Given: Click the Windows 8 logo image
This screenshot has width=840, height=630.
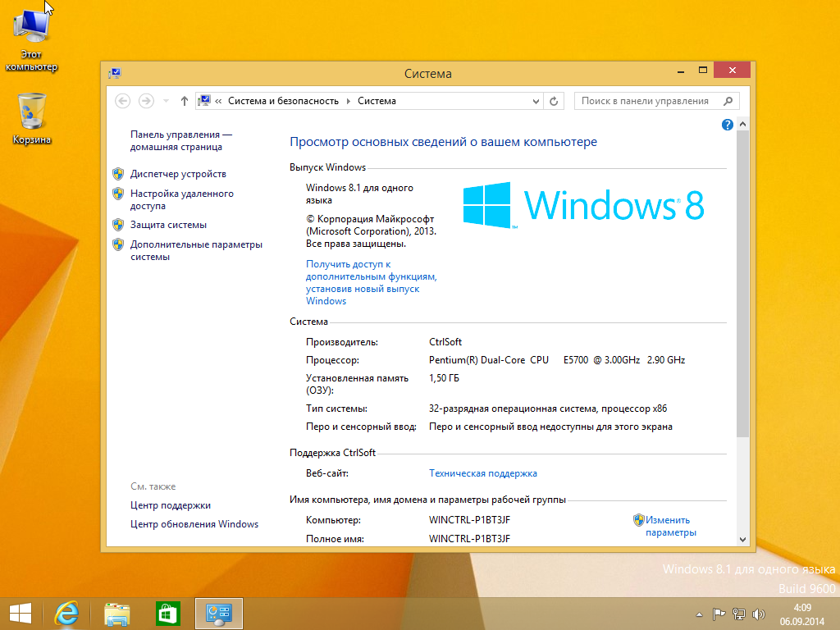Looking at the screenshot, I should [584, 205].
